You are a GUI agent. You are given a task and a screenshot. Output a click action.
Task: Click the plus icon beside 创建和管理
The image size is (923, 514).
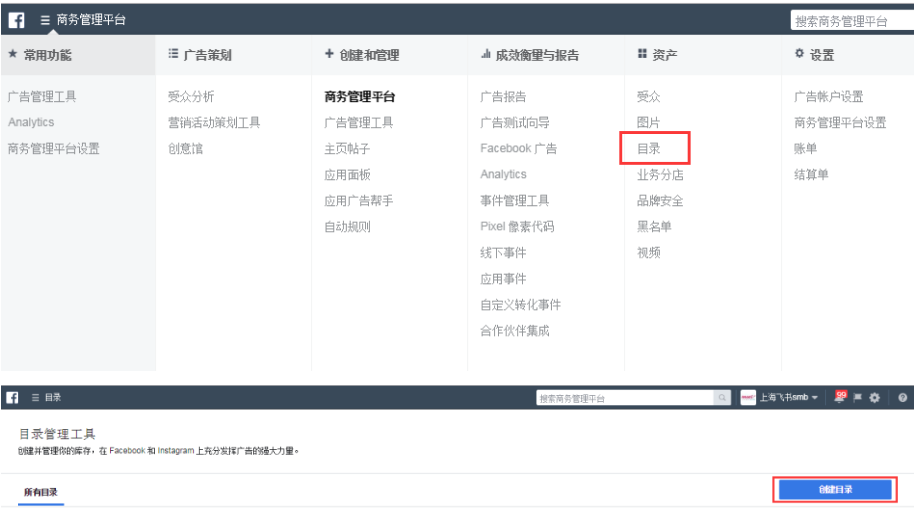(329, 54)
